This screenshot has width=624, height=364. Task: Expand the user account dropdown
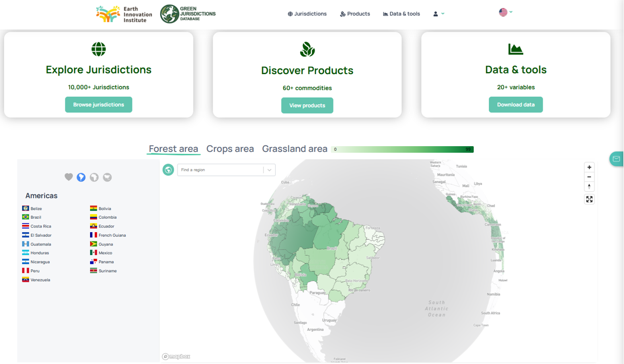[439, 14]
